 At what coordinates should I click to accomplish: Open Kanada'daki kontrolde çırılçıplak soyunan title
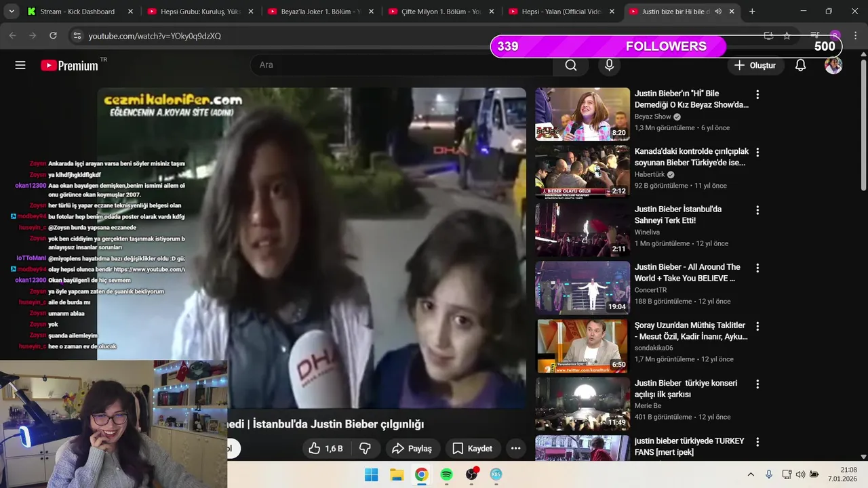691,157
